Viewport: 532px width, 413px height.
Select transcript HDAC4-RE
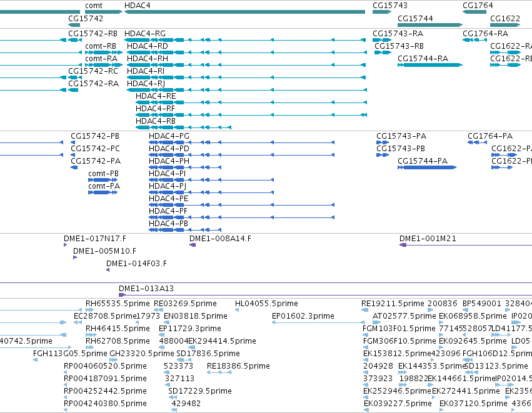(156, 96)
